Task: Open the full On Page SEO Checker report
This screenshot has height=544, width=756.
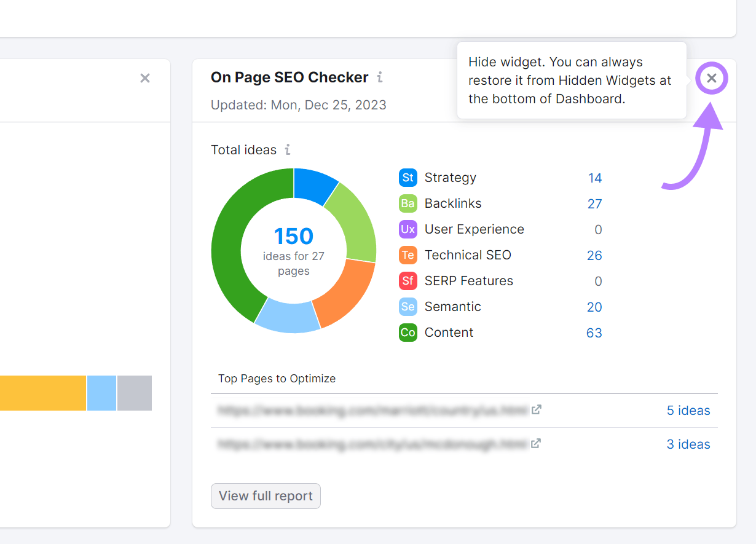Action: [x=266, y=496]
